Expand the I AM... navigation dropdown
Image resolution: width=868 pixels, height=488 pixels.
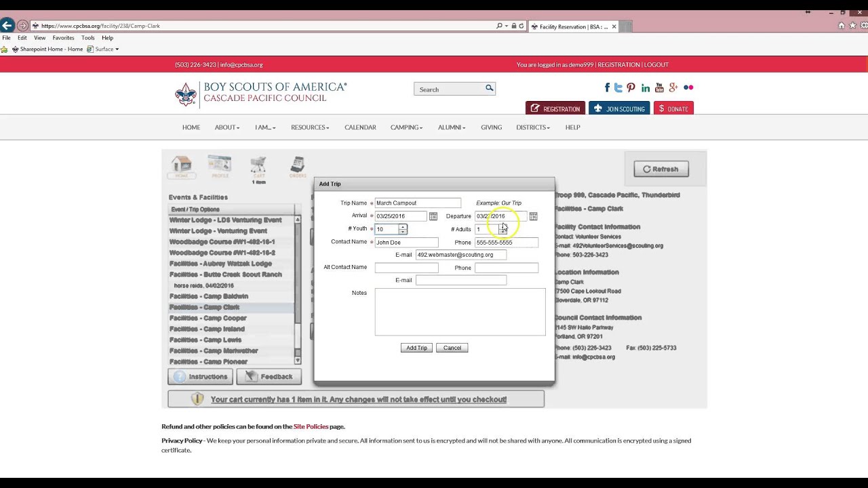click(x=265, y=127)
